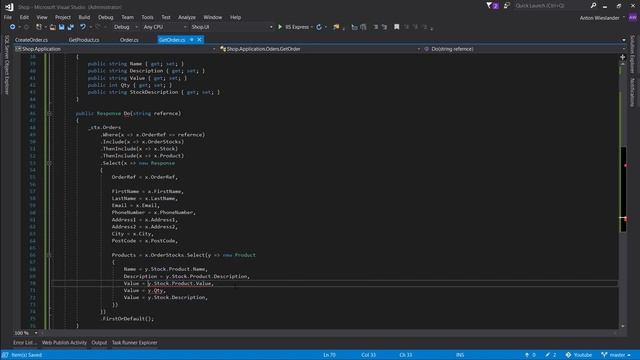This screenshot has width=640, height=360.
Task: Click the uncomment selection icon
Action: click(x=384, y=27)
